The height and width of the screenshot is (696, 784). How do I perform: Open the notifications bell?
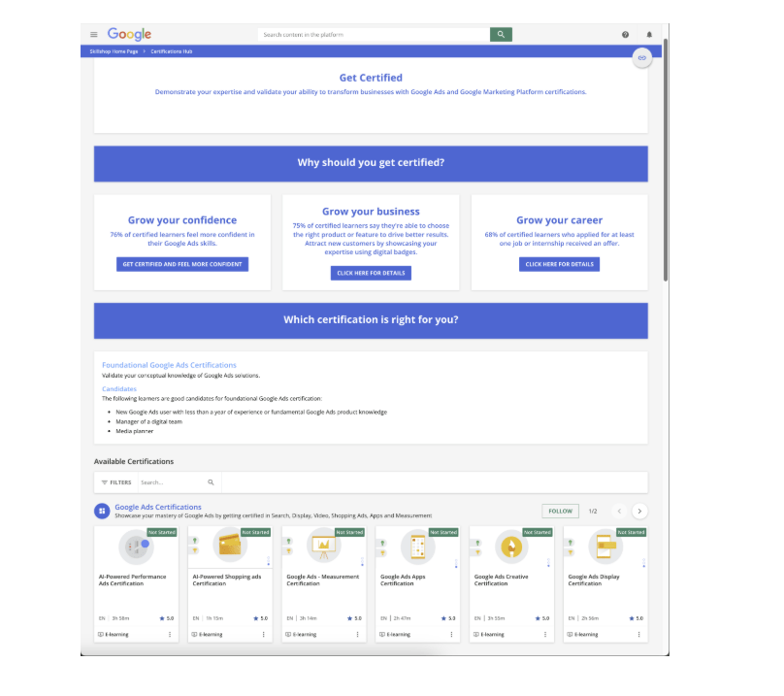pyautogui.click(x=649, y=35)
